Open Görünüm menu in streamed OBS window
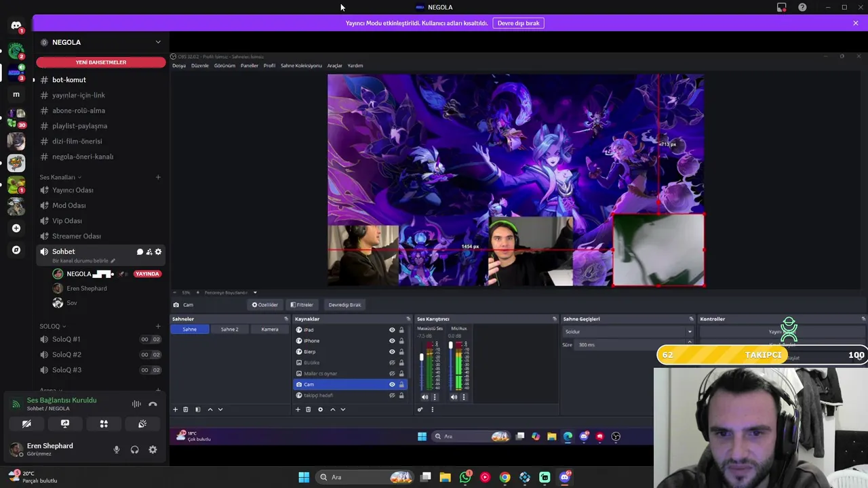The image size is (868, 488). pyautogui.click(x=224, y=66)
